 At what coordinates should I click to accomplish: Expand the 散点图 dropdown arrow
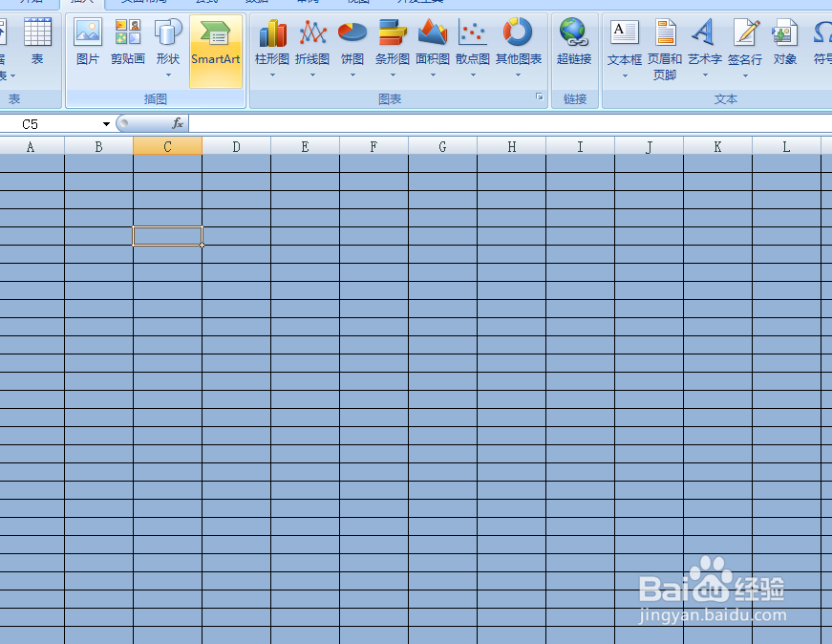tap(473, 75)
